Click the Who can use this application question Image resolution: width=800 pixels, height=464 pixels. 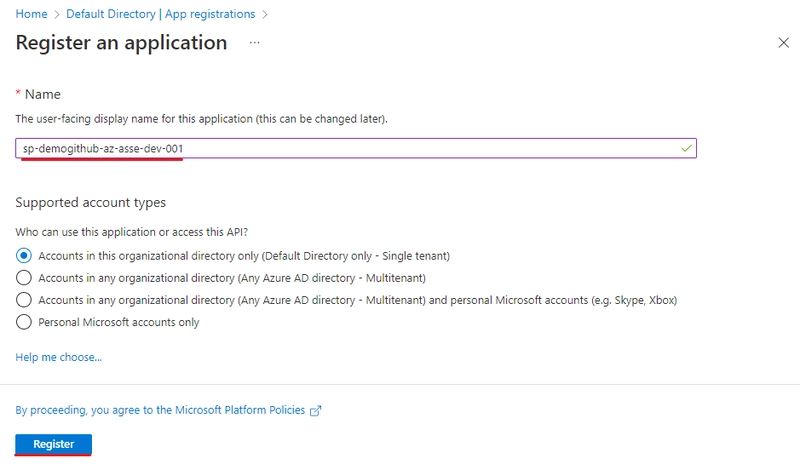132,232
